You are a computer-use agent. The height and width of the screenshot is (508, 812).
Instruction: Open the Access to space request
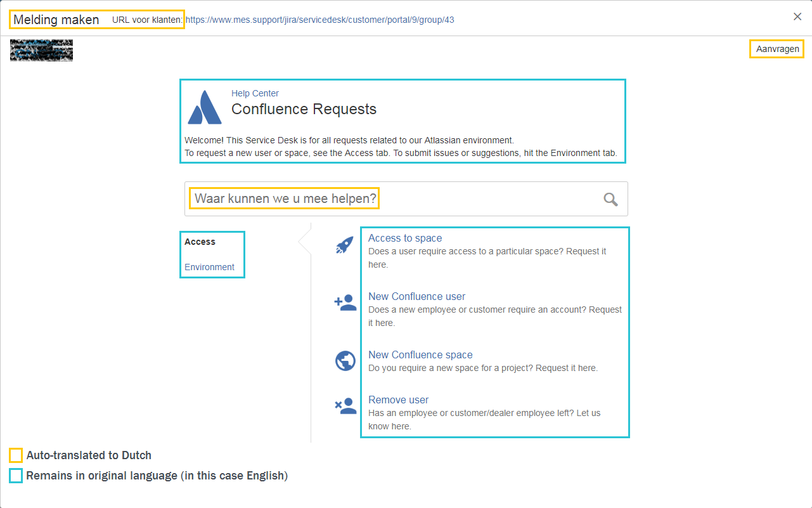(x=405, y=238)
